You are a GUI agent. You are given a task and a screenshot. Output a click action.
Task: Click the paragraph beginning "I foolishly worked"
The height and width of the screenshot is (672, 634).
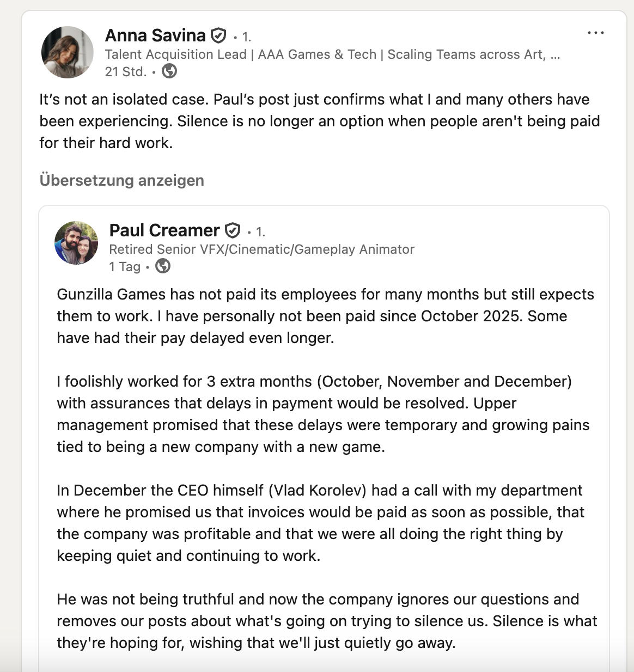click(323, 414)
